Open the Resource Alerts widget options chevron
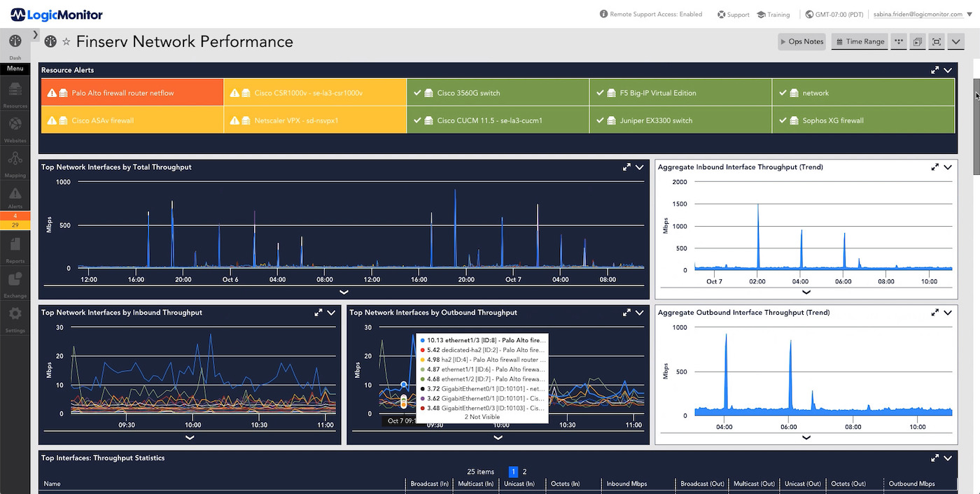This screenshot has height=494, width=980. point(948,70)
